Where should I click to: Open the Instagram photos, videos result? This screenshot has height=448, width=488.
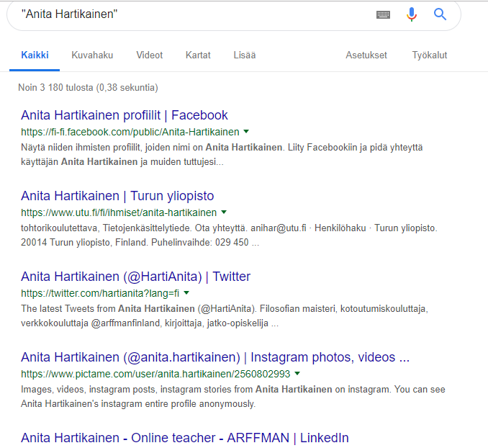coord(215,357)
